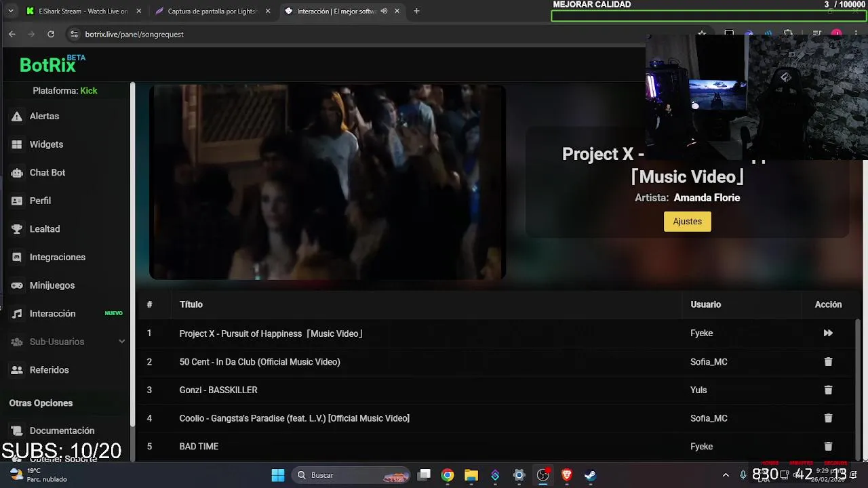The height and width of the screenshot is (488, 868).
Task: Show hidden system tray icons chevron
Action: (x=726, y=475)
